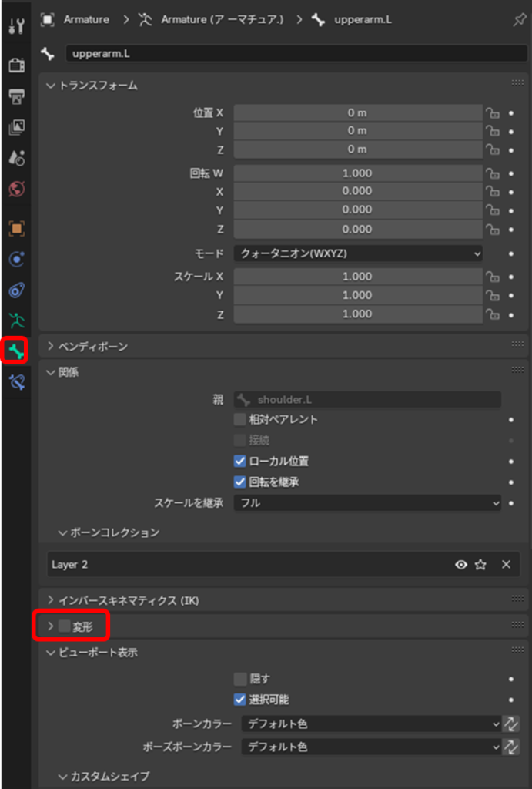Uncheck the 回転を継承 checkbox
The width and height of the screenshot is (532, 789).
[240, 482]
